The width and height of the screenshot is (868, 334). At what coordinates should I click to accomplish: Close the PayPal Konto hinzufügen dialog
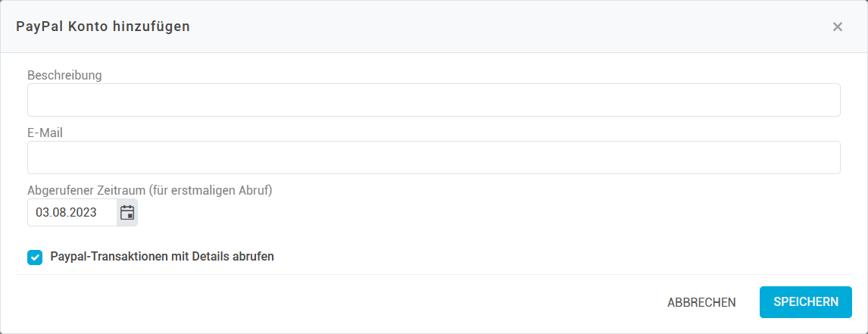pyautogui.click(x=837, y=27)
